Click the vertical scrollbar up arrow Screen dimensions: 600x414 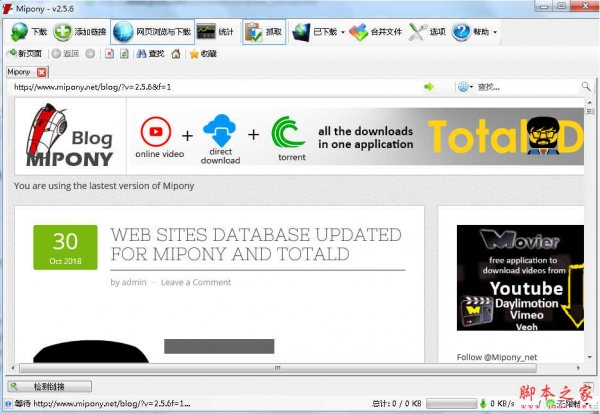pos(590,102)
